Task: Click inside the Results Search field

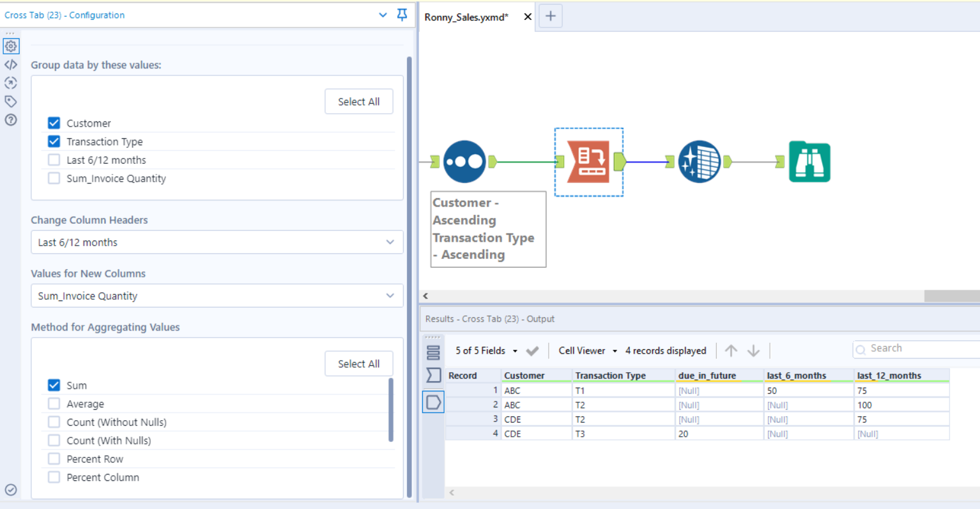Action: (x=914, y=348)
